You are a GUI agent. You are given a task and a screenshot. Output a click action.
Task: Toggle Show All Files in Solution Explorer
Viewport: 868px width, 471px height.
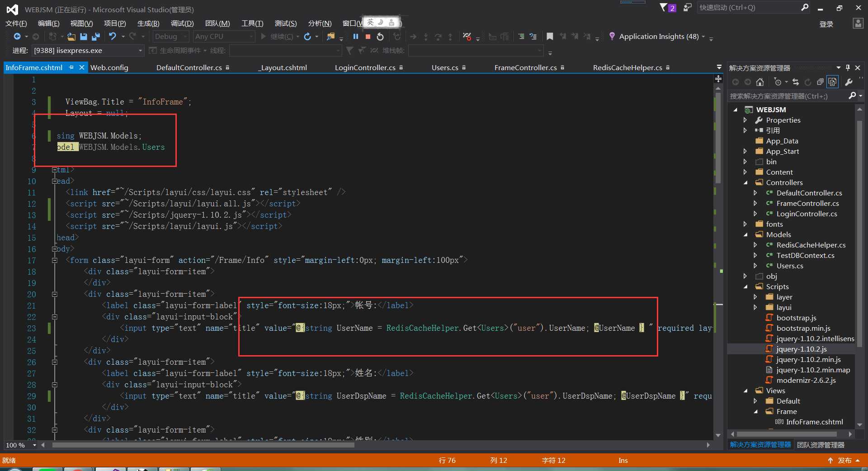(x=832, y=82)
